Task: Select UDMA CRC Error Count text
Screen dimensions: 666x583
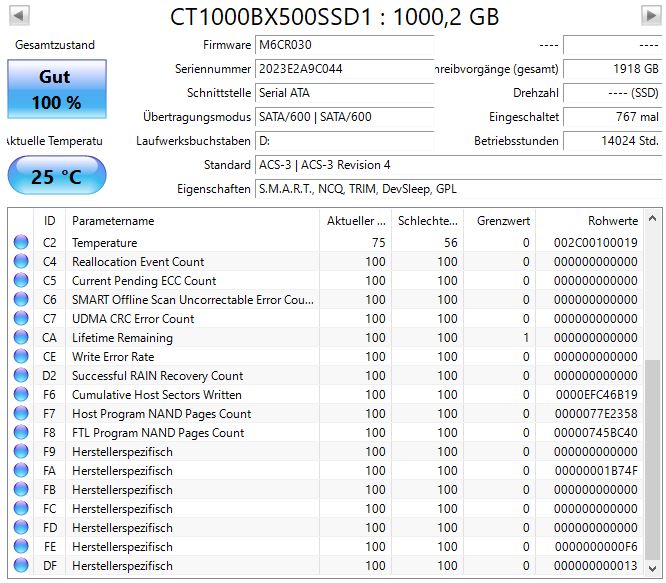Action: pos(133,318)
